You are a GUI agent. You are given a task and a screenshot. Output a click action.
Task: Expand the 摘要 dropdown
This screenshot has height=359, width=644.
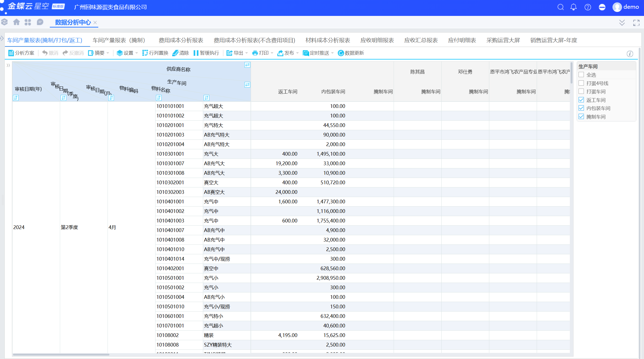pos(108,53)
